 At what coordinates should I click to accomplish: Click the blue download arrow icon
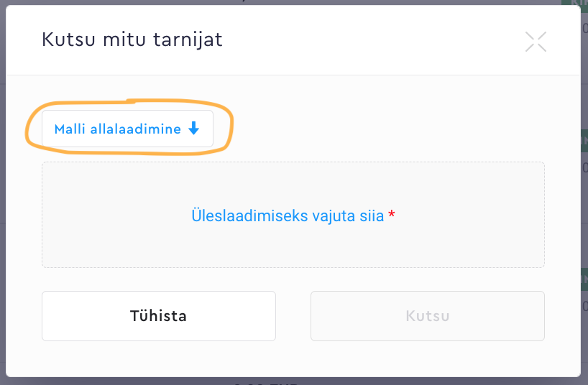coord(193,129)
